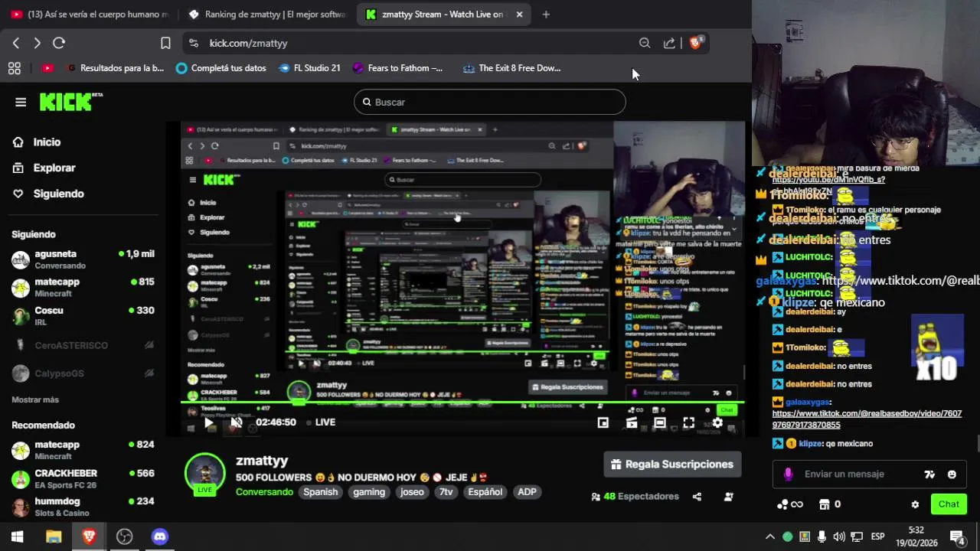Click zmattyy's LIVE channel avatar
This screenshot has height=551, width=980.
tap(204, 474)
